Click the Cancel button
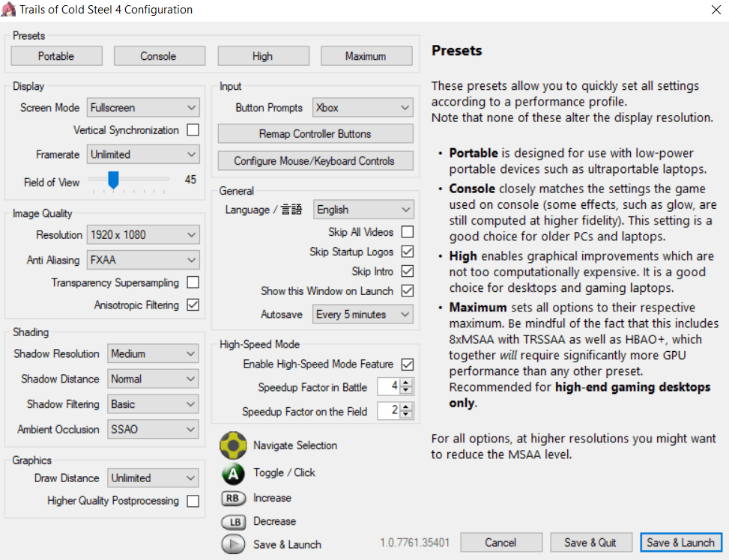729x560 pixels. click(501, 542)
